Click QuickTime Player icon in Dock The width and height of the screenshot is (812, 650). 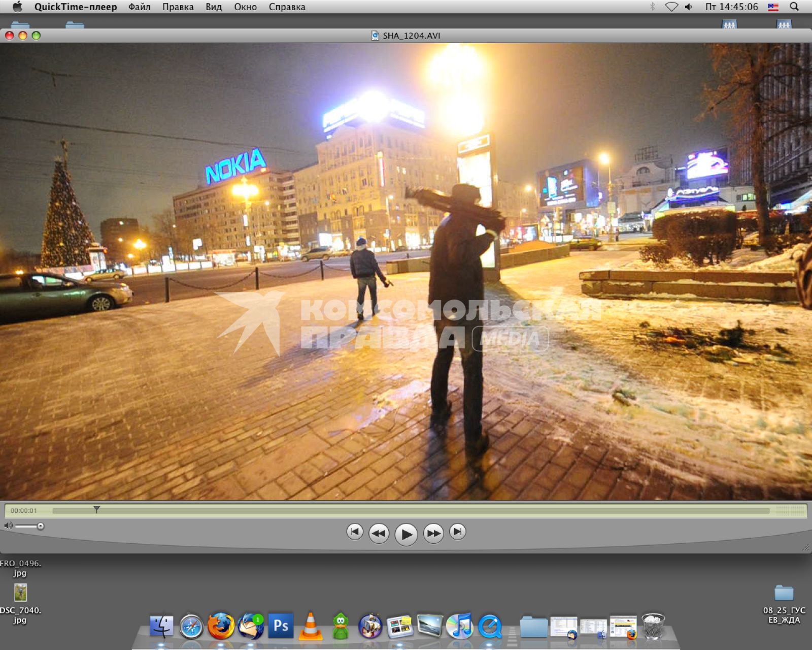490,626
